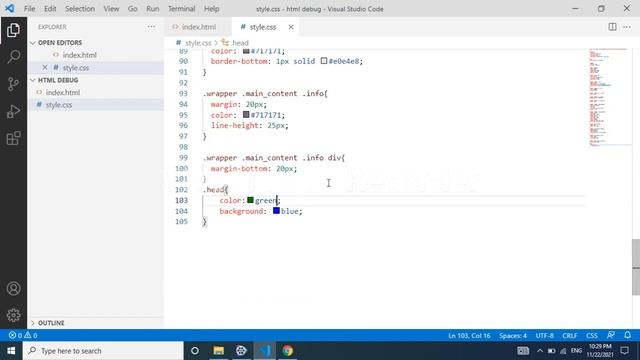Close the style.css tab
The height and width of the screenshot is (360, 640).
[x=291, y=27]
